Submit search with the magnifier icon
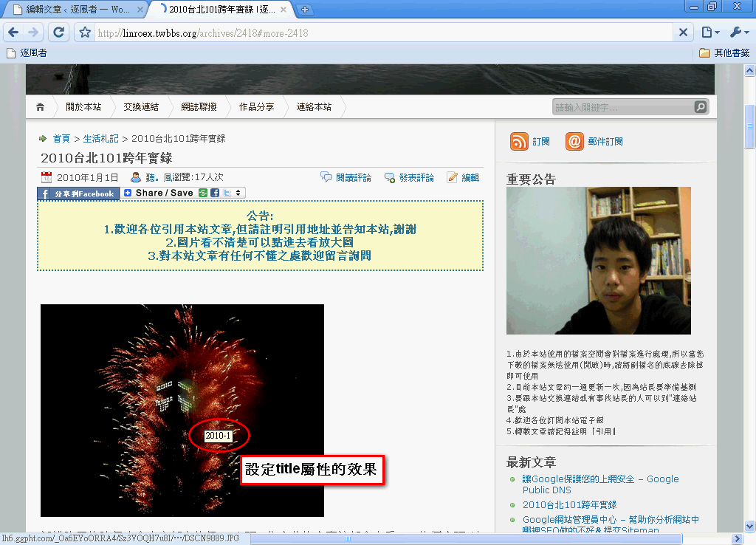This screenshot has height=545, width=756. [701, 106]
